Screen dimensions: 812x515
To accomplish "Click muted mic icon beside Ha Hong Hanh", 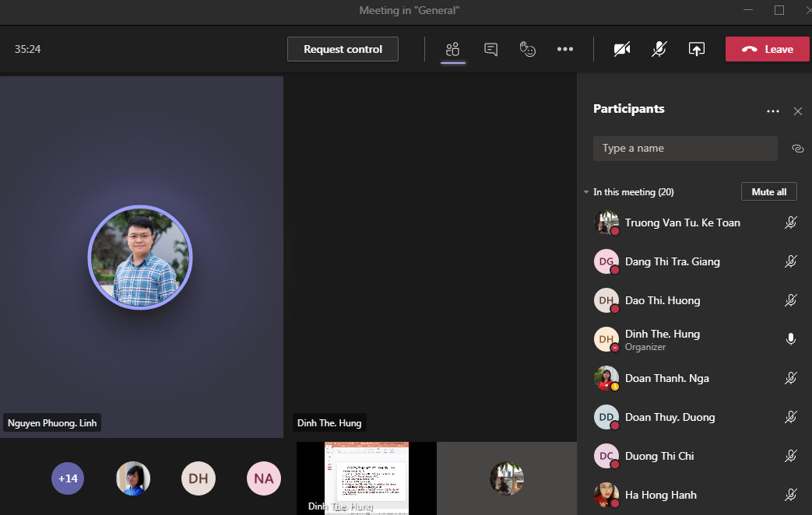I will coord(791,495).
